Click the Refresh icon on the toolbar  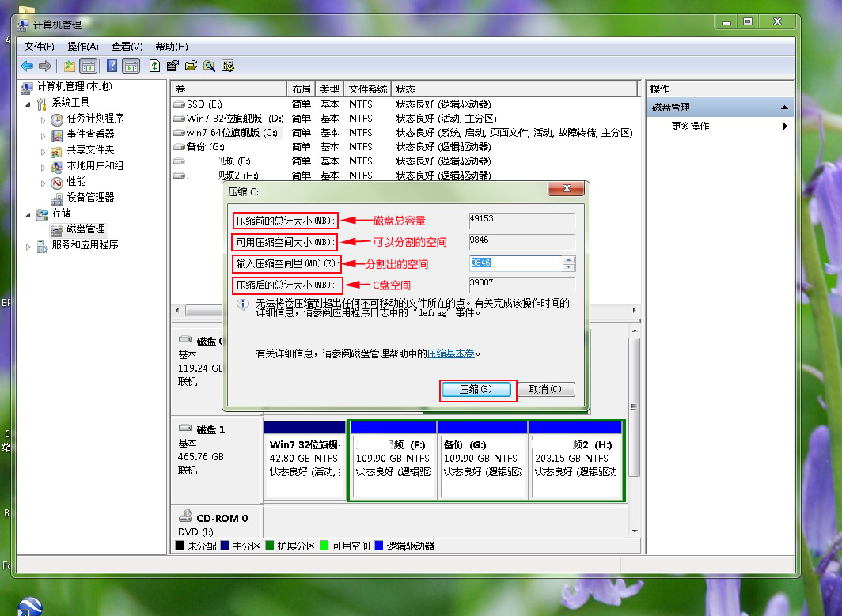tap(155, 66)
